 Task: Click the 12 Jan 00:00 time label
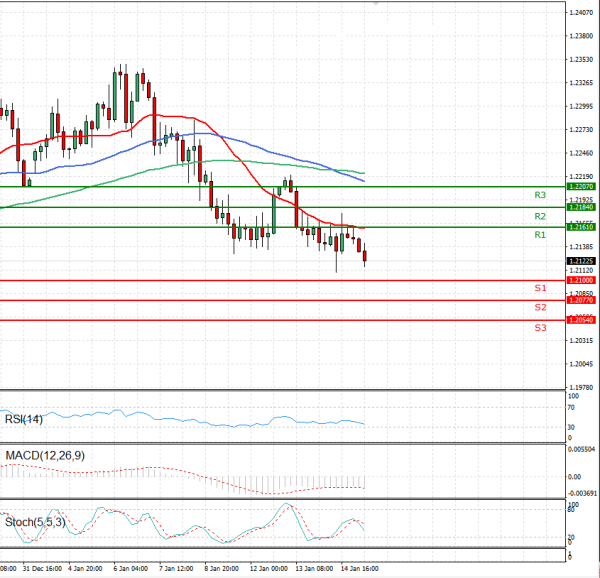point(269,569)
